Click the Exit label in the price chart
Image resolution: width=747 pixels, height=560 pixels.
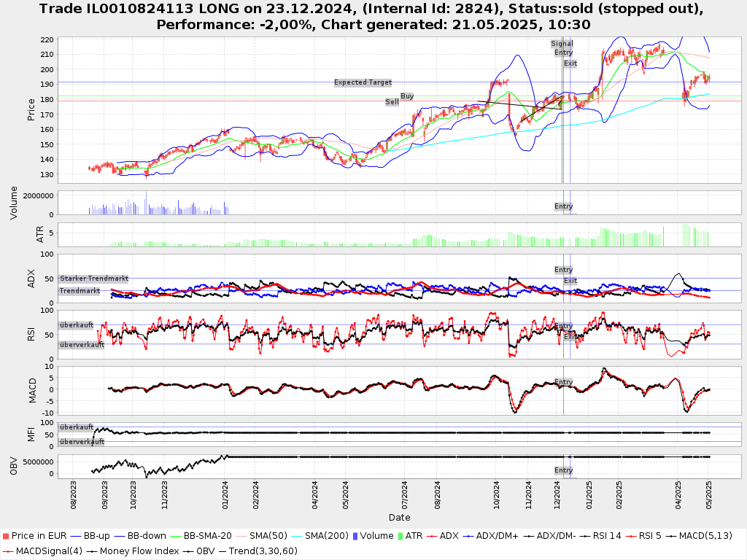[570, 63]
